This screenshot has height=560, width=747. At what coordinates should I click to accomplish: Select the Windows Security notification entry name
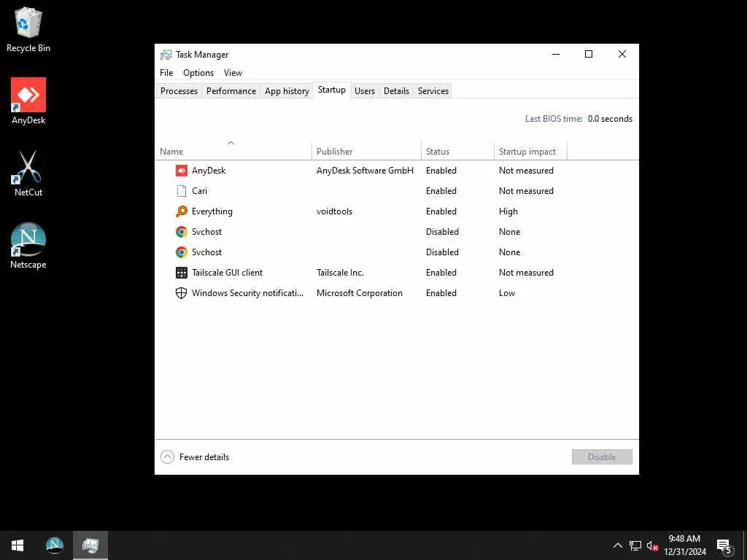coord(247,293)
